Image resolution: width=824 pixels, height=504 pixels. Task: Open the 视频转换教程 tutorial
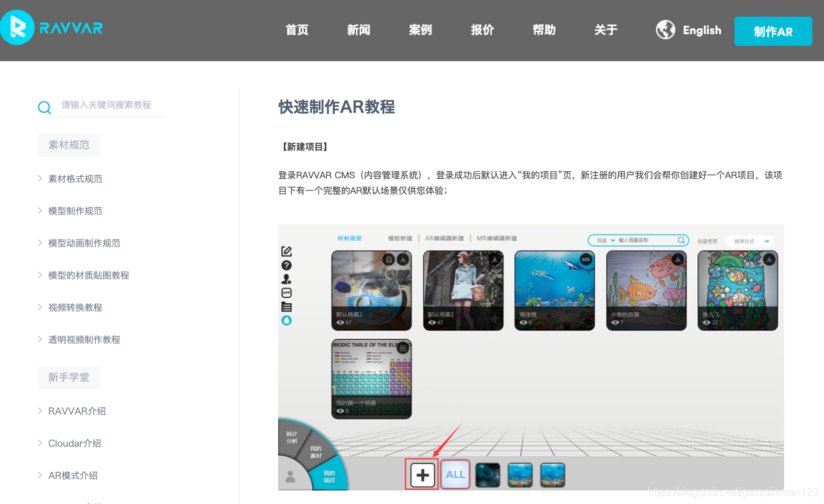[x=75, y=307]
